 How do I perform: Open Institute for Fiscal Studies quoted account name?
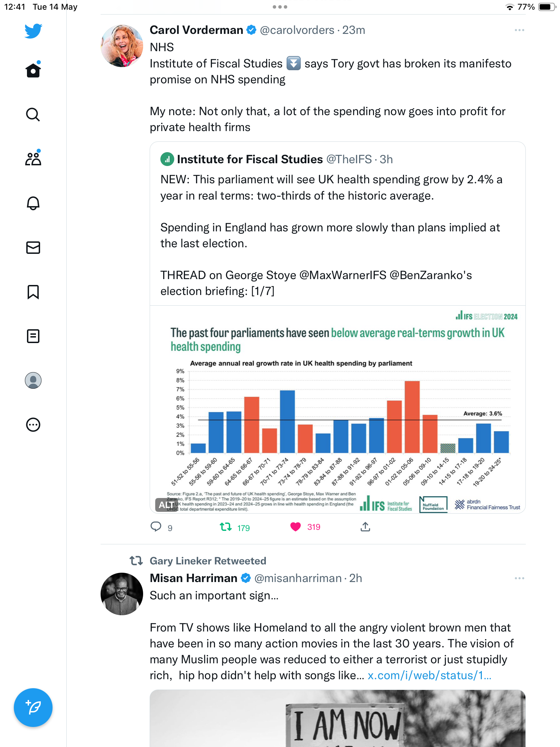click(250, 159)
